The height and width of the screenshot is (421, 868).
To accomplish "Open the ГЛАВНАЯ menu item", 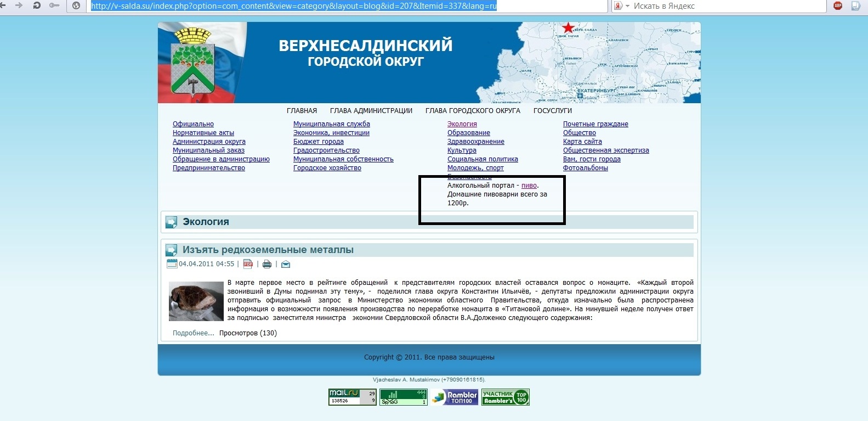I will (302, 111).
